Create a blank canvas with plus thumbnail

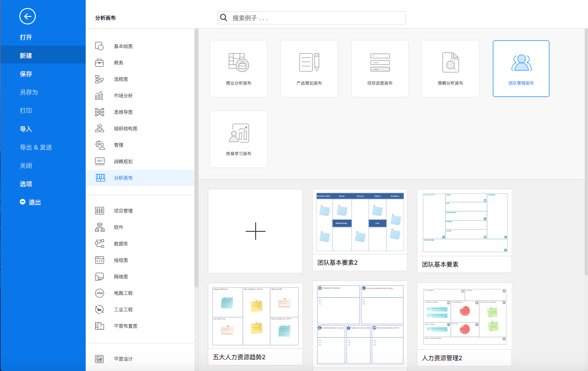pyautogui.click(x=256, y=231)
